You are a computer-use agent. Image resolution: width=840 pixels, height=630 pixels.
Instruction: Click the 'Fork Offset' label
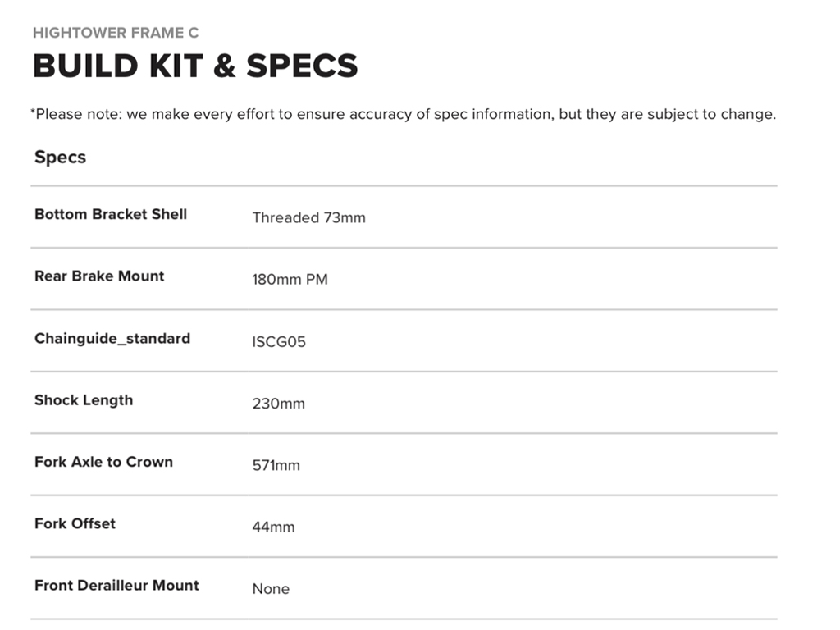75,523
